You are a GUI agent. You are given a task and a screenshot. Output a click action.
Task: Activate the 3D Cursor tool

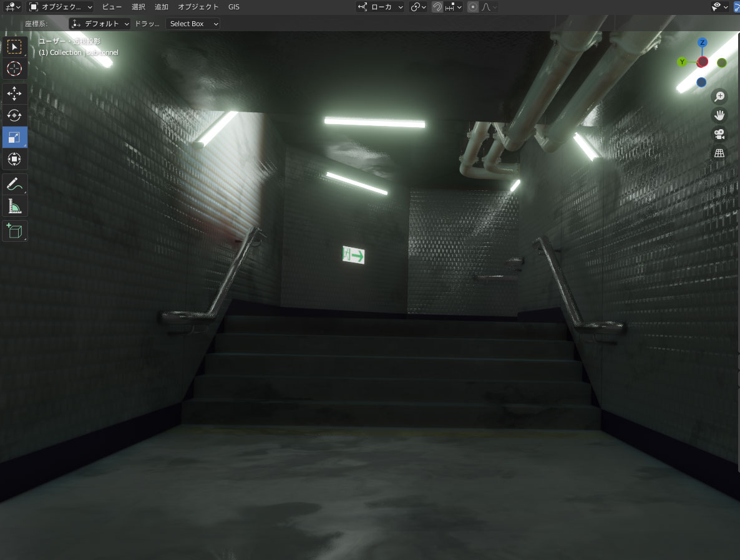click(x=14, y=69)
